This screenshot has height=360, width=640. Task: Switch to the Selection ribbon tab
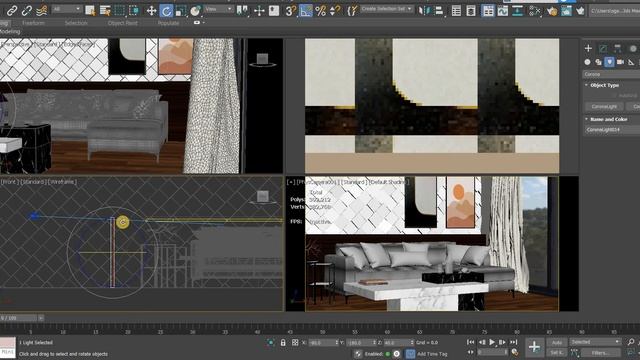coord(76,23)
